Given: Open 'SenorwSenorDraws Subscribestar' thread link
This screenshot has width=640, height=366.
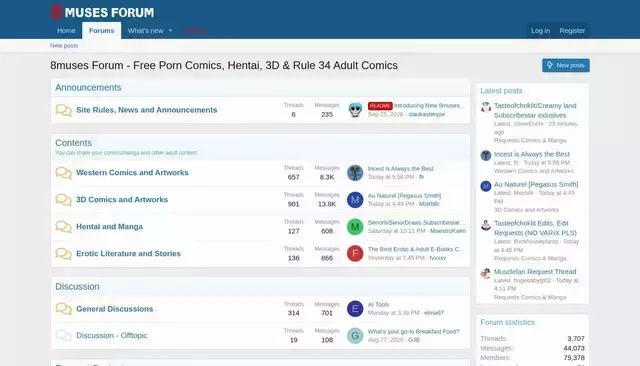Looking at the screenshot, I should (416, 222).
